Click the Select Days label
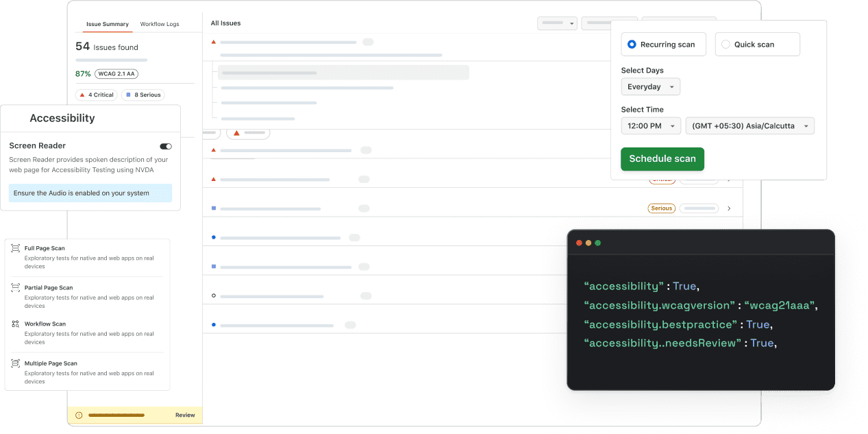This screenshot has width=868, height=434. [642, 71]
